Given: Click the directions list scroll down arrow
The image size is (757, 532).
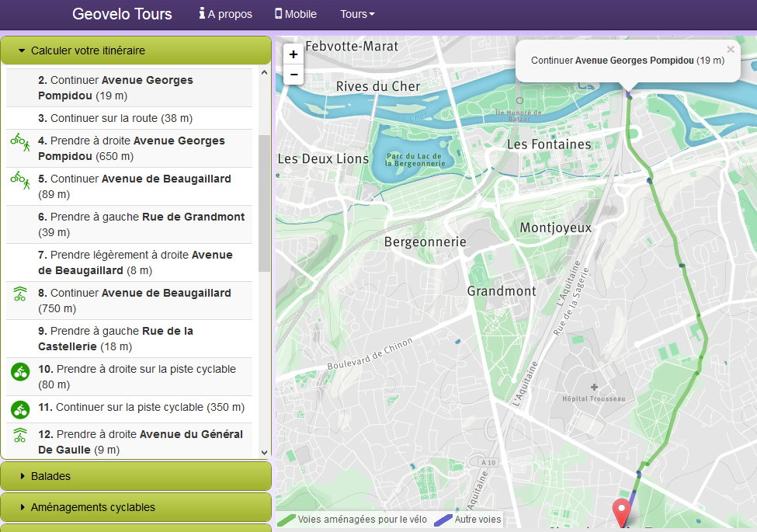Looking at the screenshot, I should point(264,452).
